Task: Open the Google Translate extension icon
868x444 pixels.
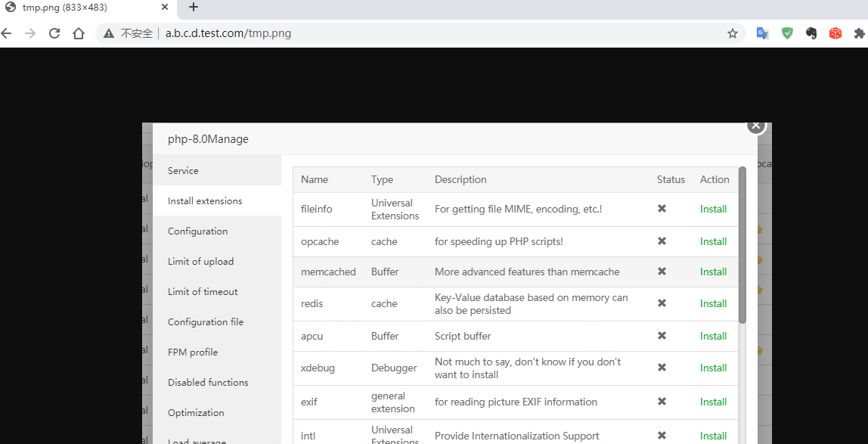Action: tap(762, 33)
